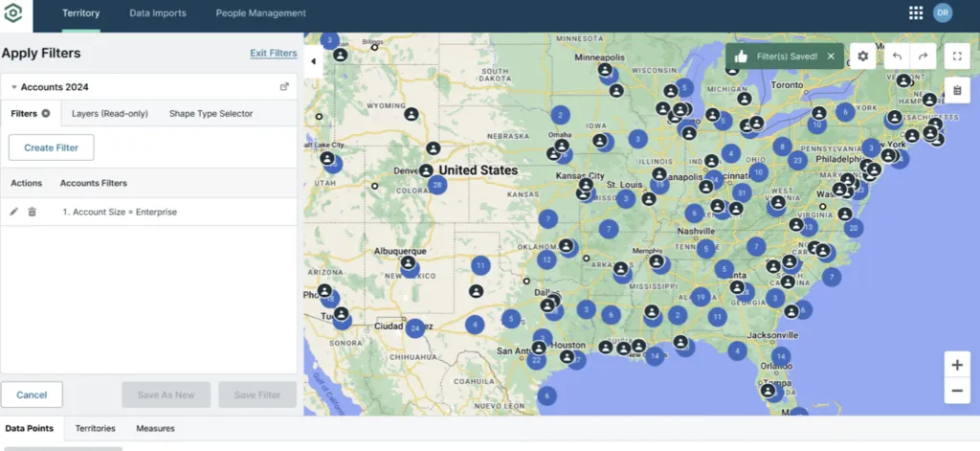Open the Data Points bottom tab

coord(30,428)
